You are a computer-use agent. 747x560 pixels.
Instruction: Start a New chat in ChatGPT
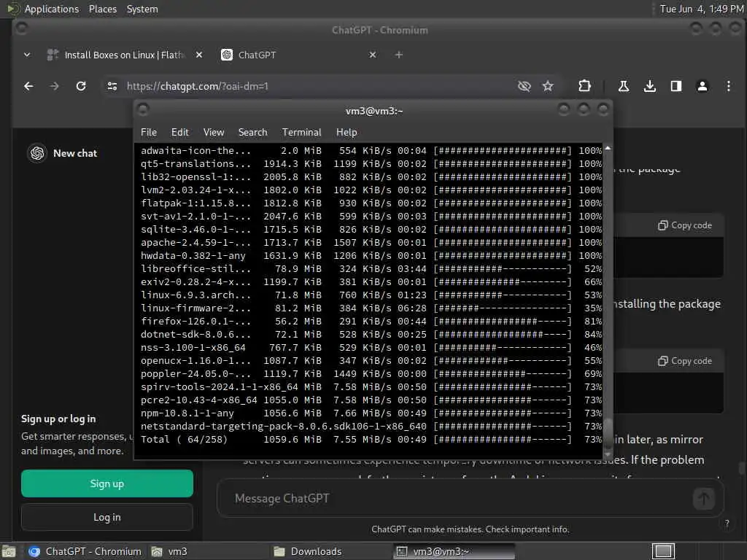click(75, 153)
